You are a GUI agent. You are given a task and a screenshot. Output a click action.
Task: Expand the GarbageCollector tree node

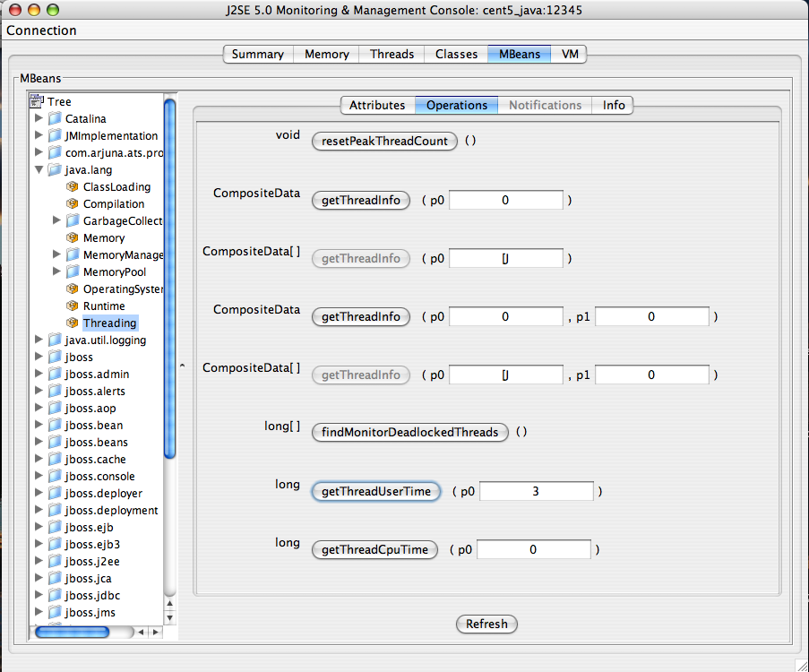56,220
